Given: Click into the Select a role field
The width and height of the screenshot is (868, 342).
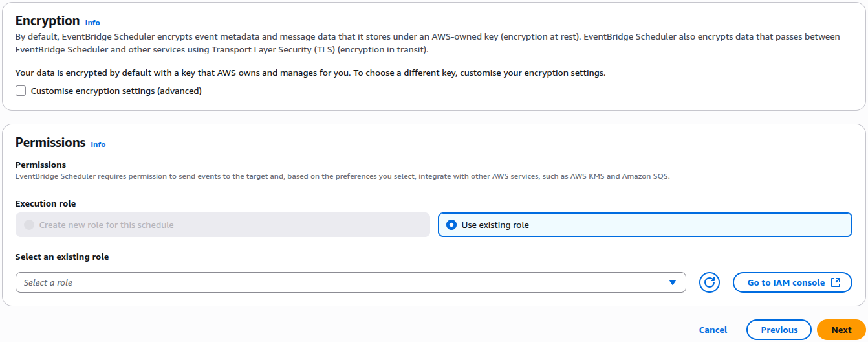Looking at the screenshot, I should pyautogui.click(x=336, y=282).
